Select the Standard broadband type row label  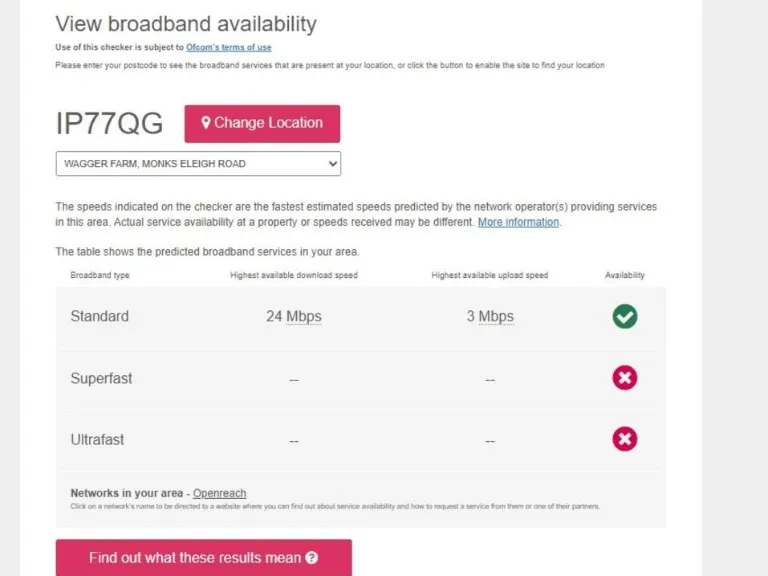click(x=99, y=316)
